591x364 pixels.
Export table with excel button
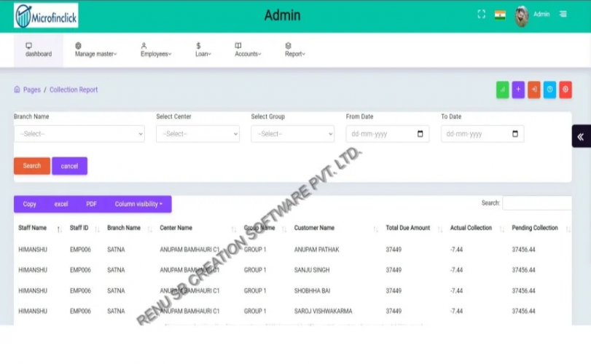[61, 204]
